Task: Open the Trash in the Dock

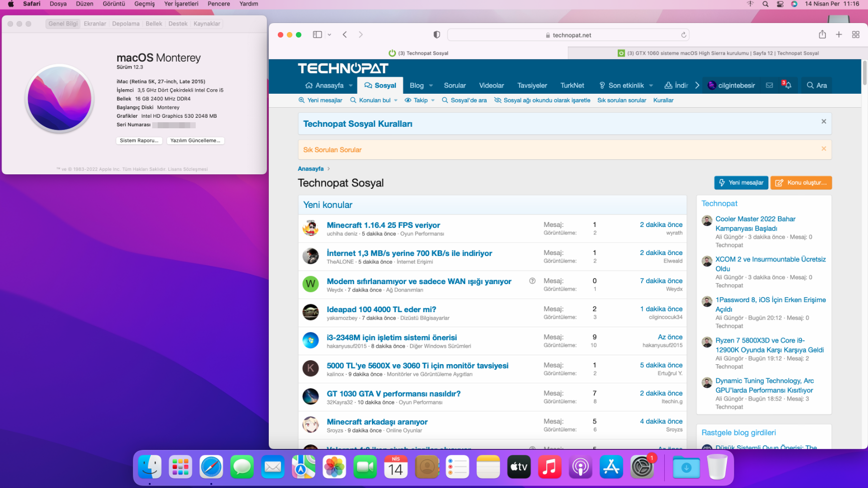Action: point(717,467)
